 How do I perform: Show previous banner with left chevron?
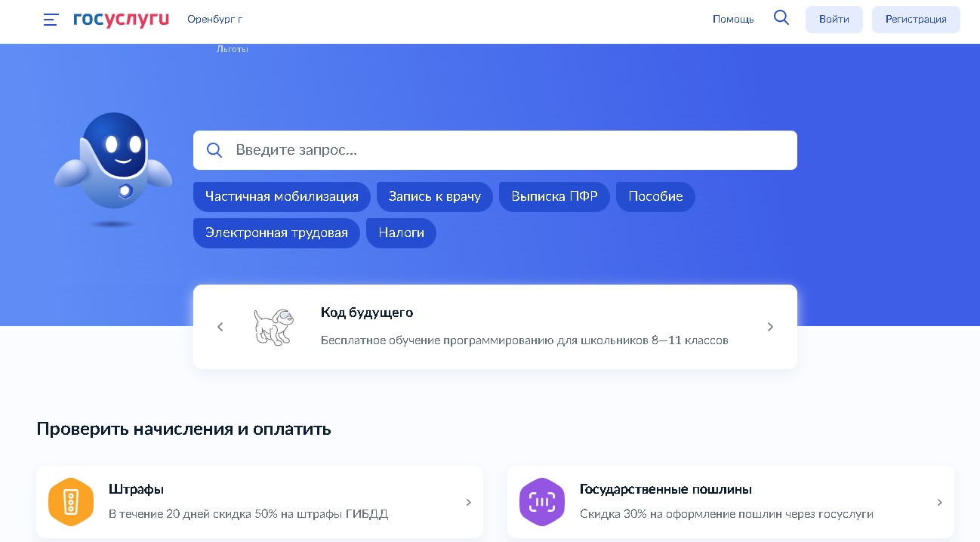point(220,327)
